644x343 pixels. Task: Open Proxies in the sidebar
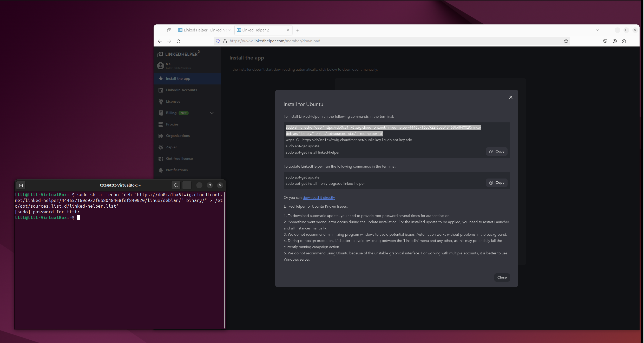[187, 124]
